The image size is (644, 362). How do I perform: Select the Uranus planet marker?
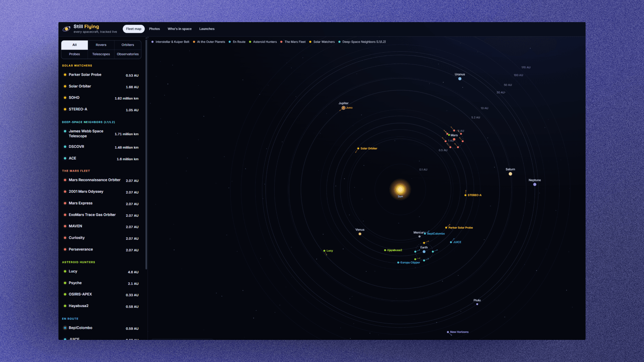(460, 79)
